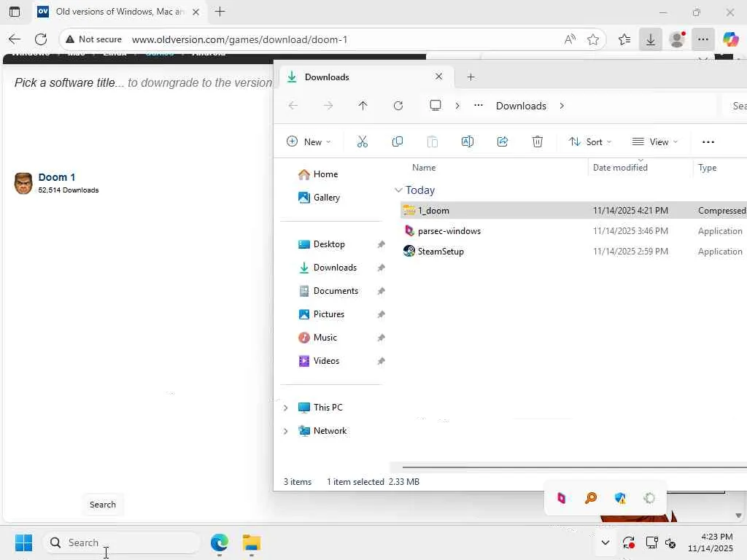
Task: Open Edge Favorites list icon
Action: [624, 39]
